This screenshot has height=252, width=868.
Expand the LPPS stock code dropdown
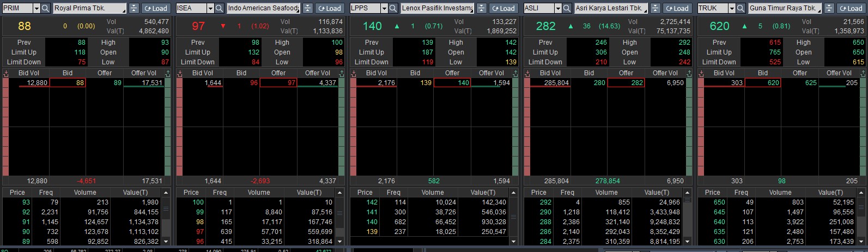[x=384, y=8]
